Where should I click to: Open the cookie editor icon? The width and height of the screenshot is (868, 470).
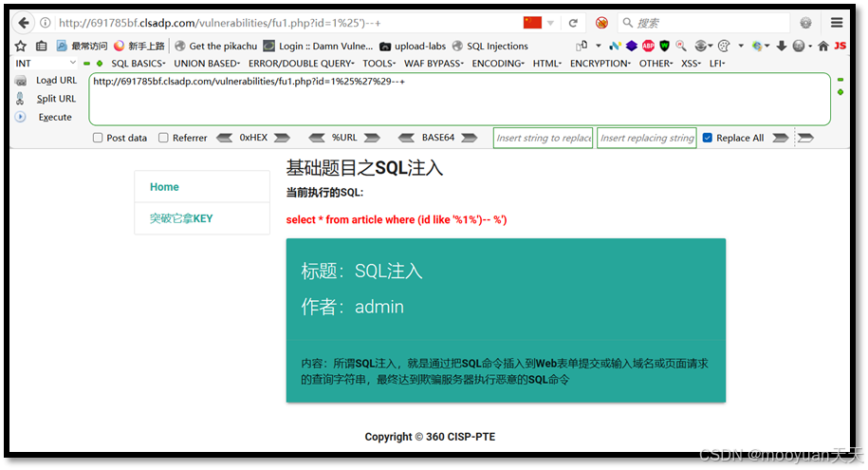click(x=724, y=46)
